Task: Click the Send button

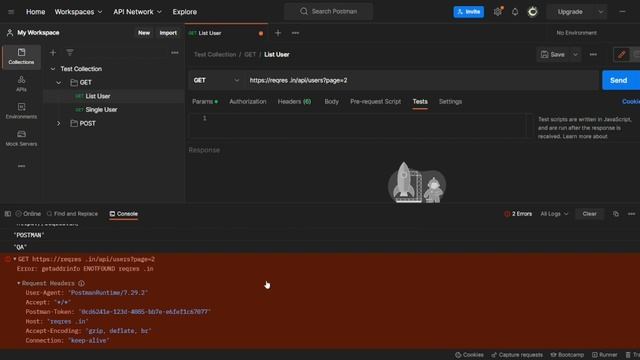Action: click(620, 80)
